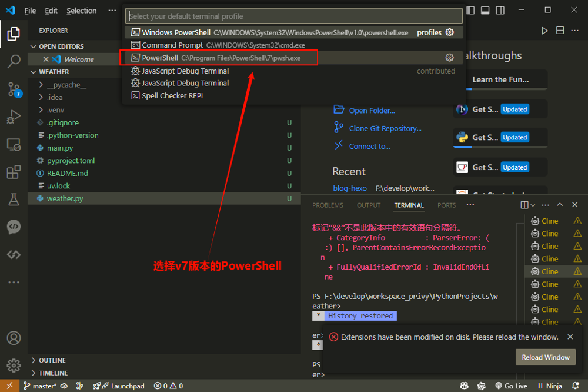Open the Run and Debug view
Viewport: 588px width, 392px height.
14,117
